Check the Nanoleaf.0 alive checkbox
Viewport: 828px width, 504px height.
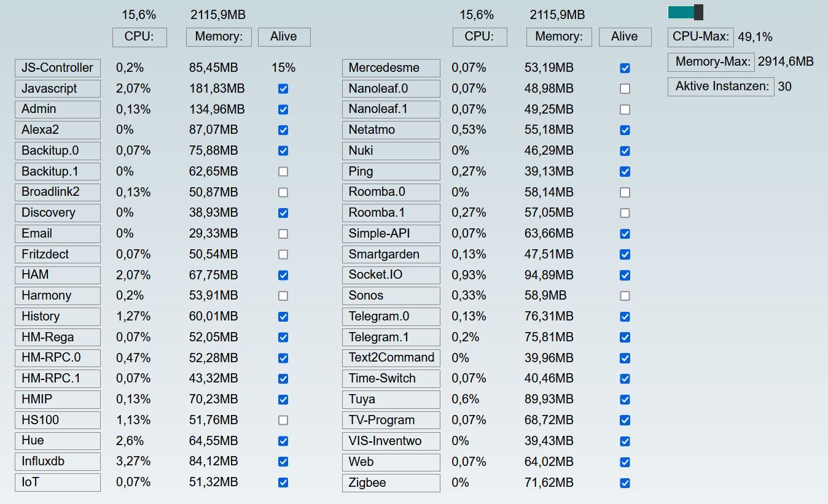(x=625, y=88)
